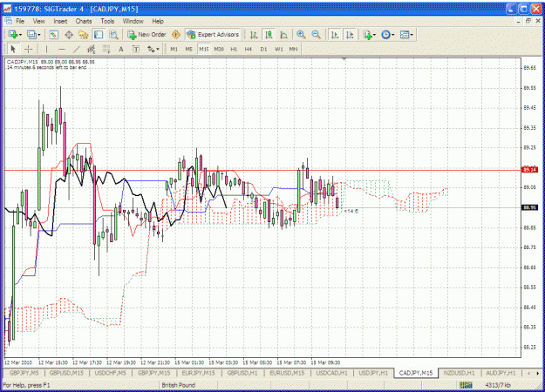
Task: Zoom in on the chart
Action: tap(301, 35)
